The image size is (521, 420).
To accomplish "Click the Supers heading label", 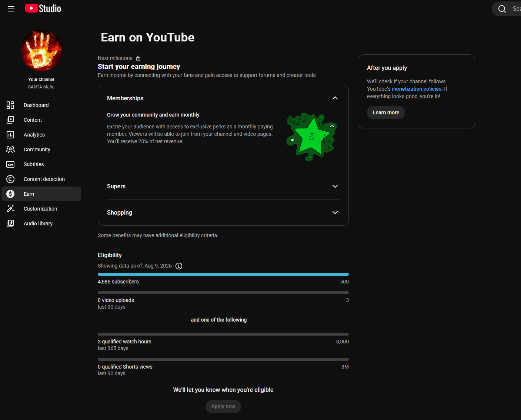I will coord(116,186).
